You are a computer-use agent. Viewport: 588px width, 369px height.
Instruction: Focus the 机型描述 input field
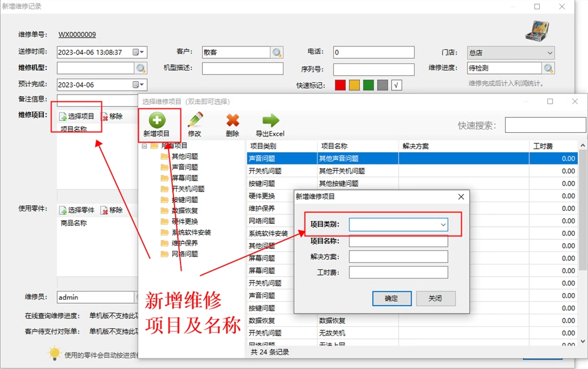[x=243, y=69]
